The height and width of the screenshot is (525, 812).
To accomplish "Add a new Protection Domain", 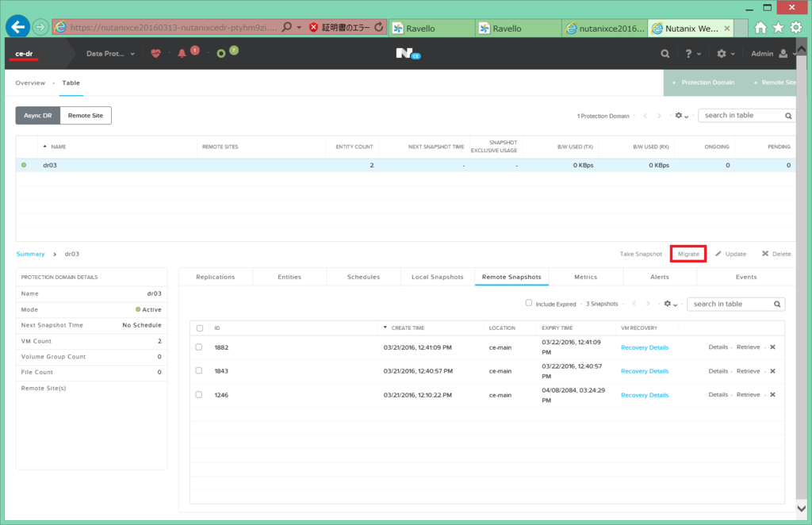I will [703, 82].
